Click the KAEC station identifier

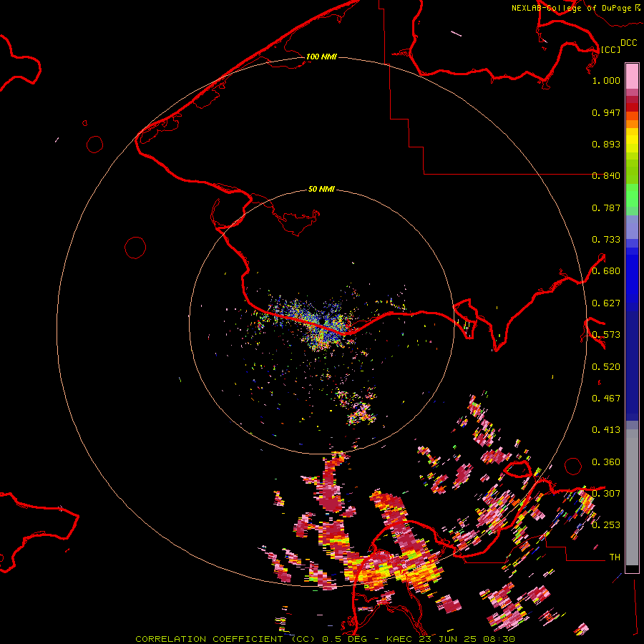[x=399, y=639]
